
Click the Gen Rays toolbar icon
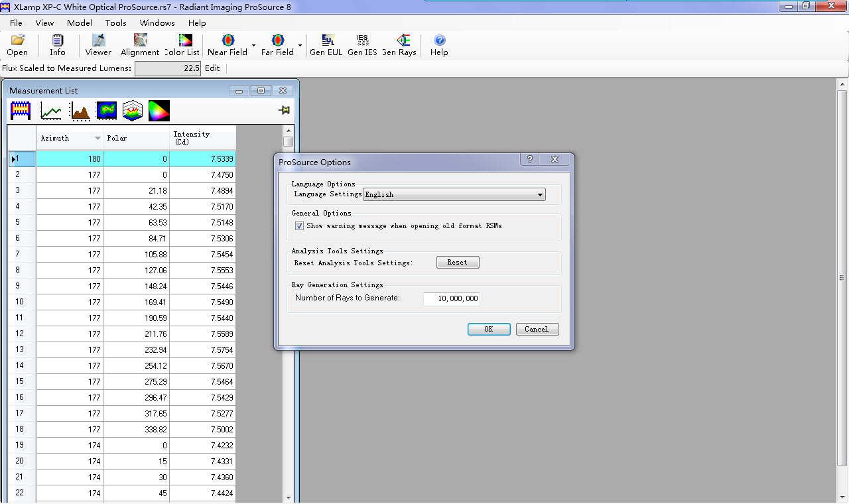[399, 45]
